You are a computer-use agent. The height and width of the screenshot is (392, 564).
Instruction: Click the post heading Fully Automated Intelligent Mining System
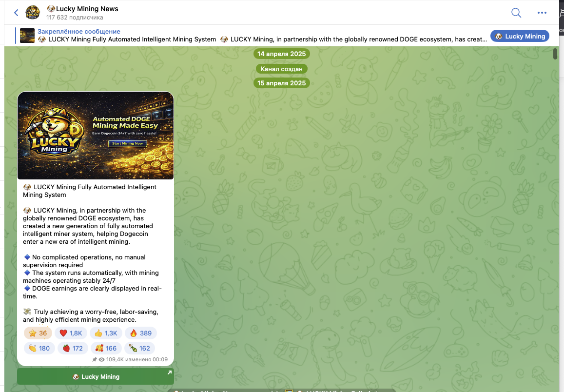(x=90, y=191)
